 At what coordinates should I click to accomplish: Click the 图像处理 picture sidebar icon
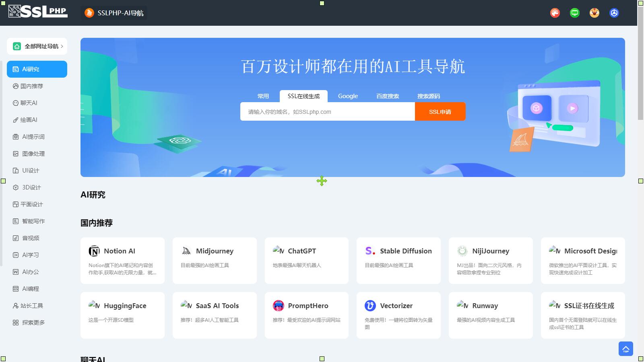coord(16,154)
